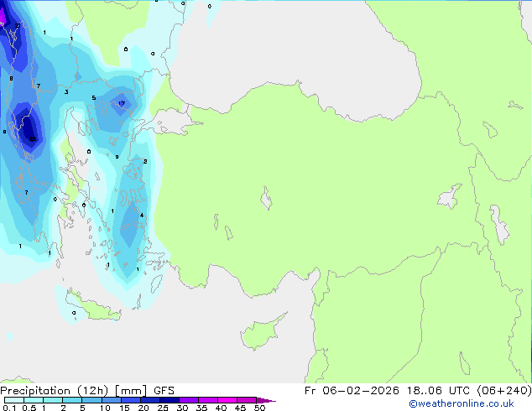
Task: Click the 45–50 mm legend swatch
Action: tap(247, 400)
